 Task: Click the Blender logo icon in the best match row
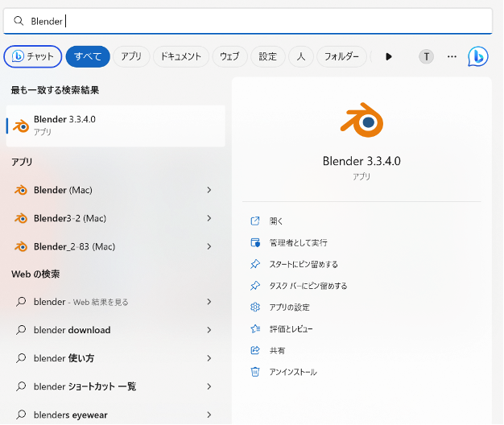(21, 126)
